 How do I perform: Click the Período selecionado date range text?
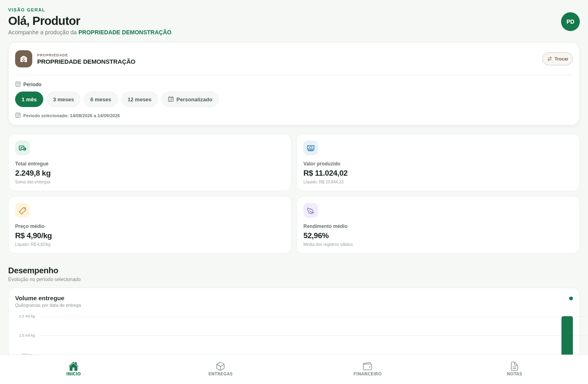[x=71, y=116]
